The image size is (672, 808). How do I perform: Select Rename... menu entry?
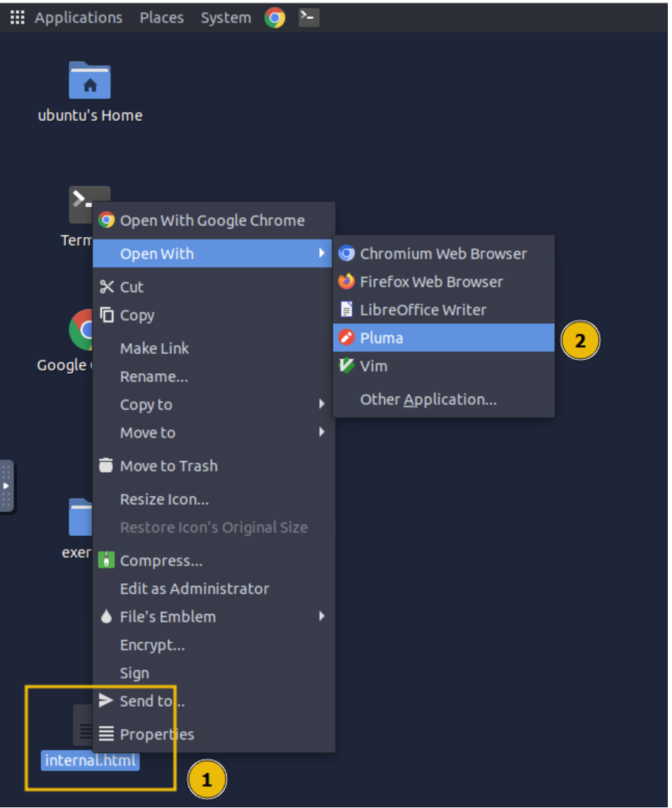point(214,376)
